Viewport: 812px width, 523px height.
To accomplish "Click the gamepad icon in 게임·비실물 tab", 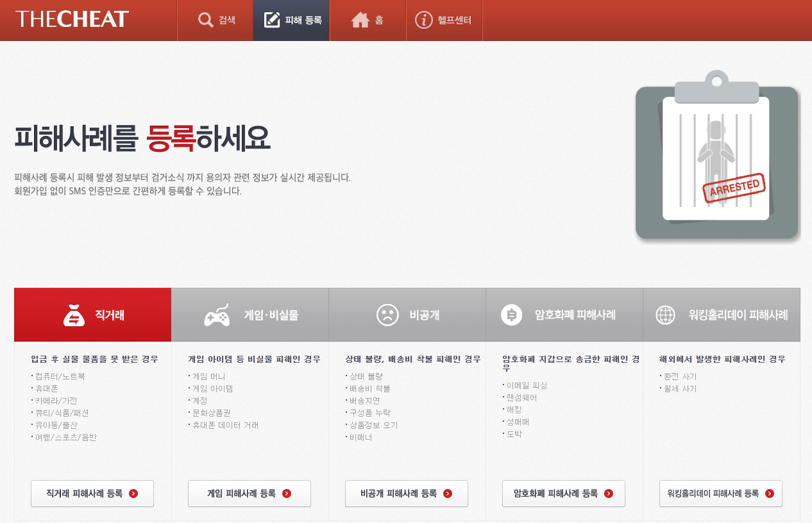I will coord(217,315).
